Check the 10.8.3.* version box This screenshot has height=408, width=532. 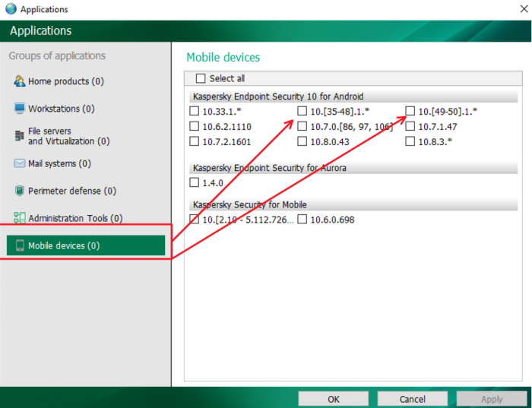pos(410,141)
